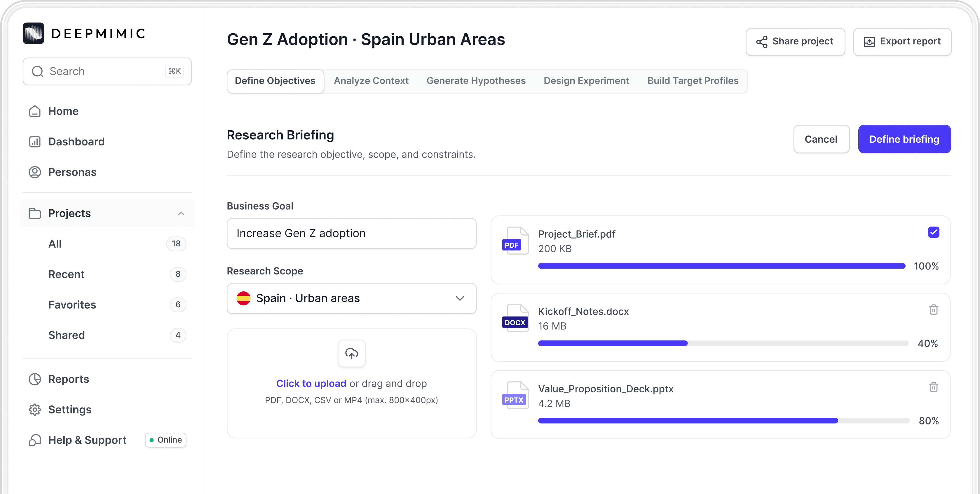980x494 pixels.
Task: Remove Value_Proposition_Deck.pptx with trash icon
Action: click(x=933, y=387)
